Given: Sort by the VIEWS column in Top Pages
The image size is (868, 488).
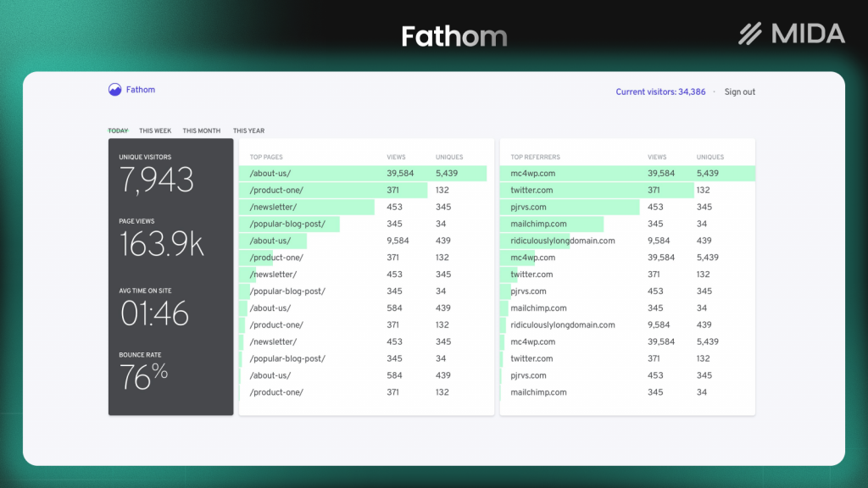Looking at the screenshot, I should coord(395,157).
